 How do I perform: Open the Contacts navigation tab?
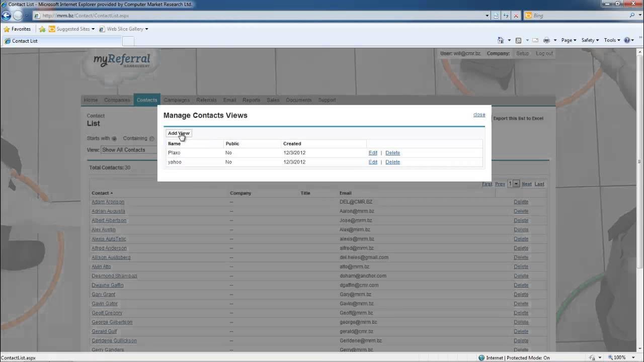[147, 100]
